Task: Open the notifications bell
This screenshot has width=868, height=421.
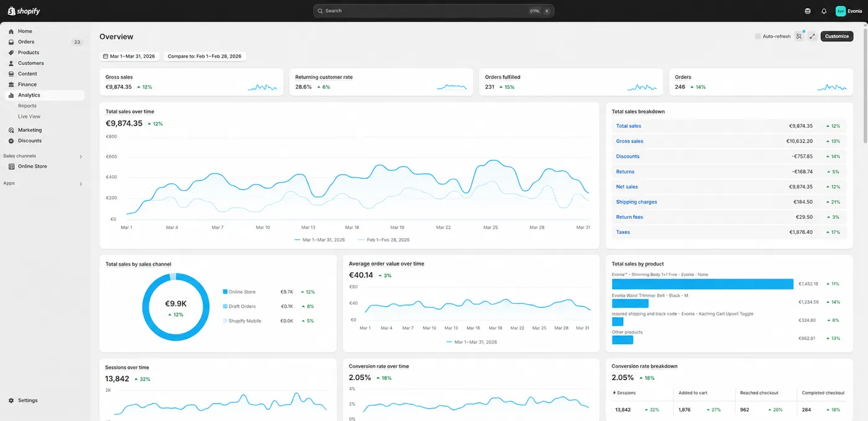Action: (824, 11)
